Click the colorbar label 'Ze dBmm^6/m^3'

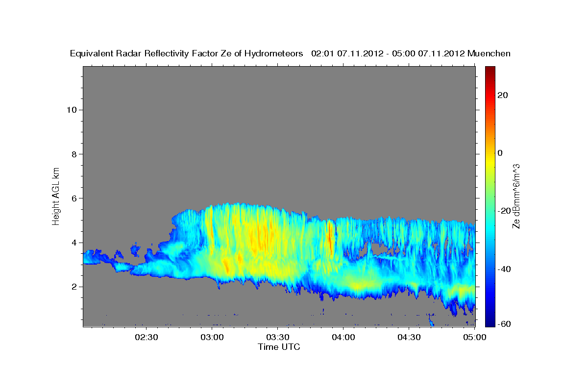coord(516,196)
